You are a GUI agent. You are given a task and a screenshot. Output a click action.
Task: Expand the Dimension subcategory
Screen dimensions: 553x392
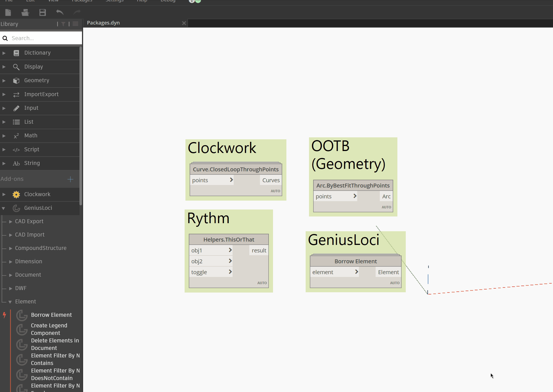pyautogui.click(x=11, y=262)
